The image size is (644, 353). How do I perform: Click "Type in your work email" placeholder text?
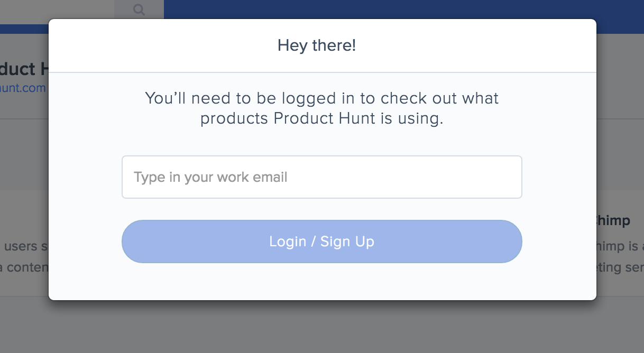[x=210, y=177]
